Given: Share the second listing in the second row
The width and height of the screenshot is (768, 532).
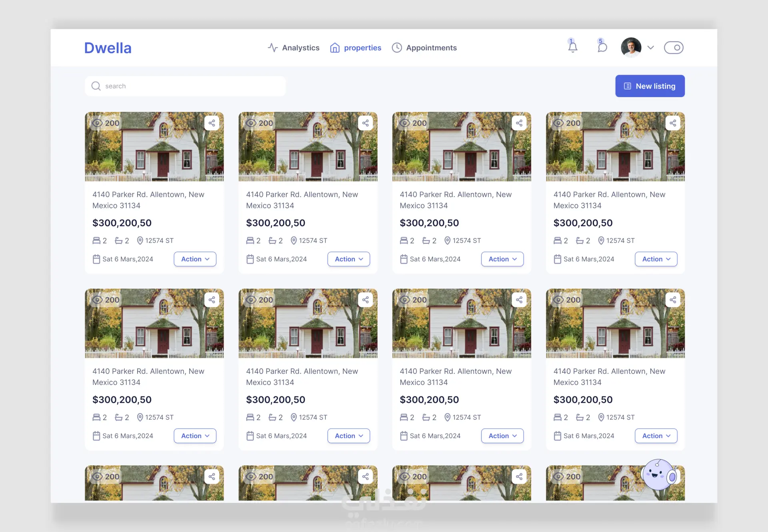Looking at the screenshot, I should 366,300.
